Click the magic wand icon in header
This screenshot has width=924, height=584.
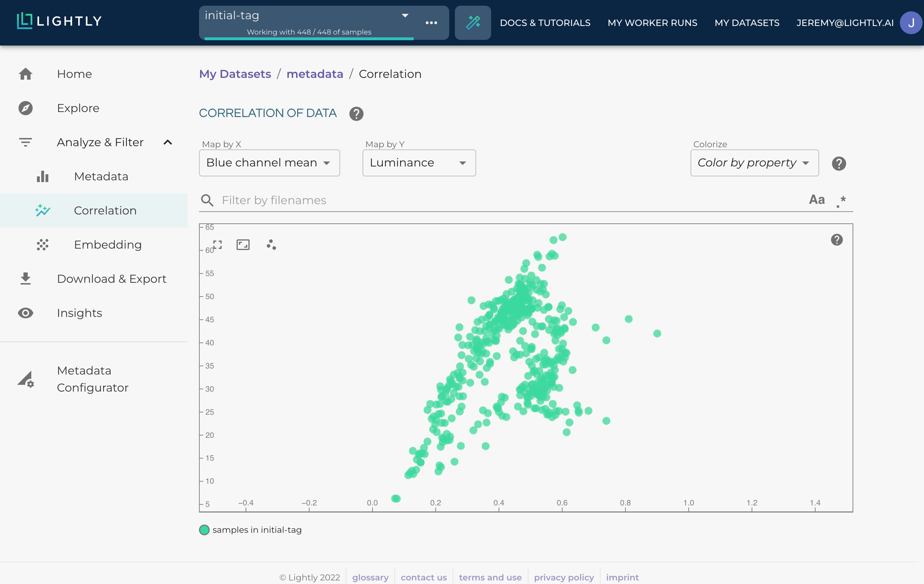click(x=472, y=23)
